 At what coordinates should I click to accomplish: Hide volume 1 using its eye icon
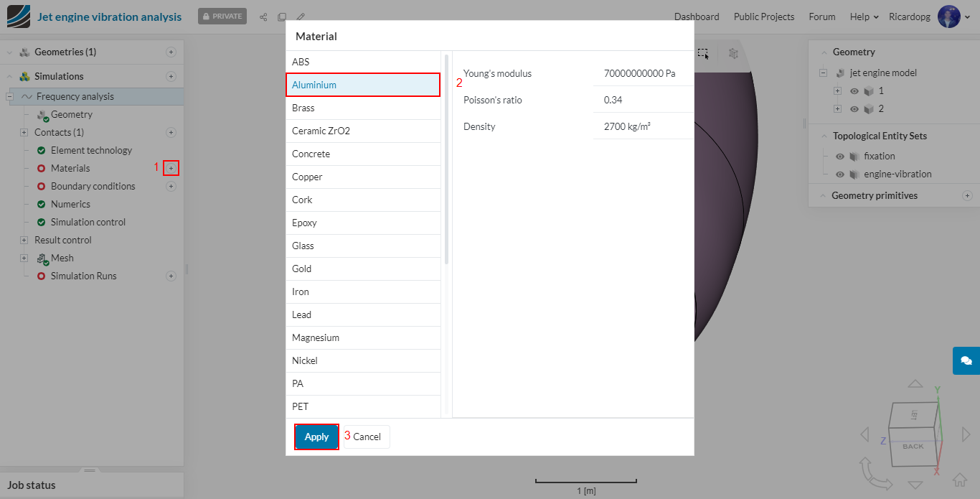[x=854, y=91]
